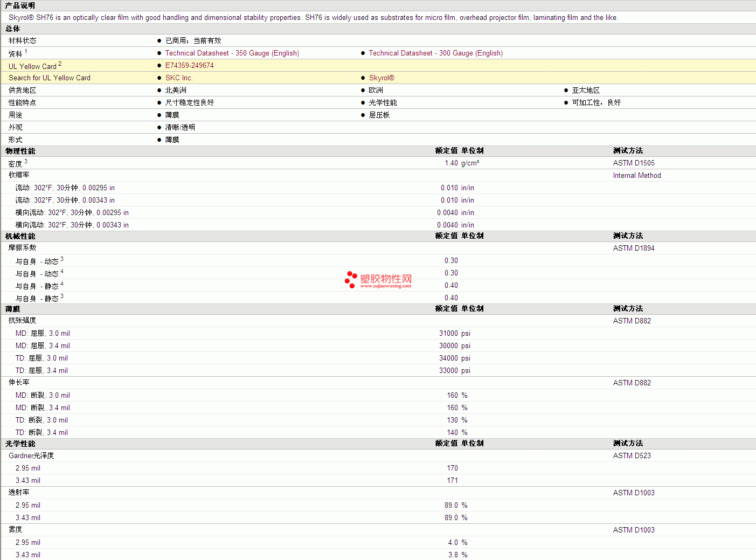Image resolution: width=756 pixels, height=560 pixels.
Task: Click the haze value 4.0 %
Action: point(457,542)
